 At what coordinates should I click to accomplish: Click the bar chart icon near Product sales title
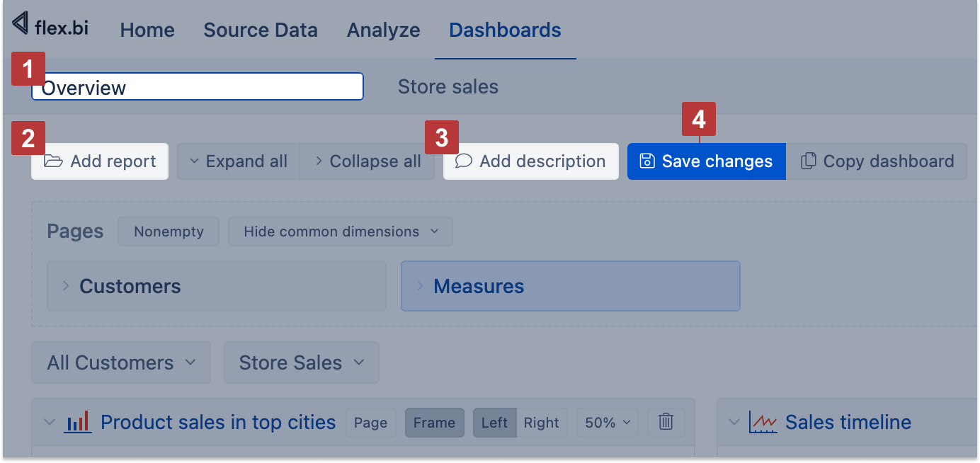point(78,421)
